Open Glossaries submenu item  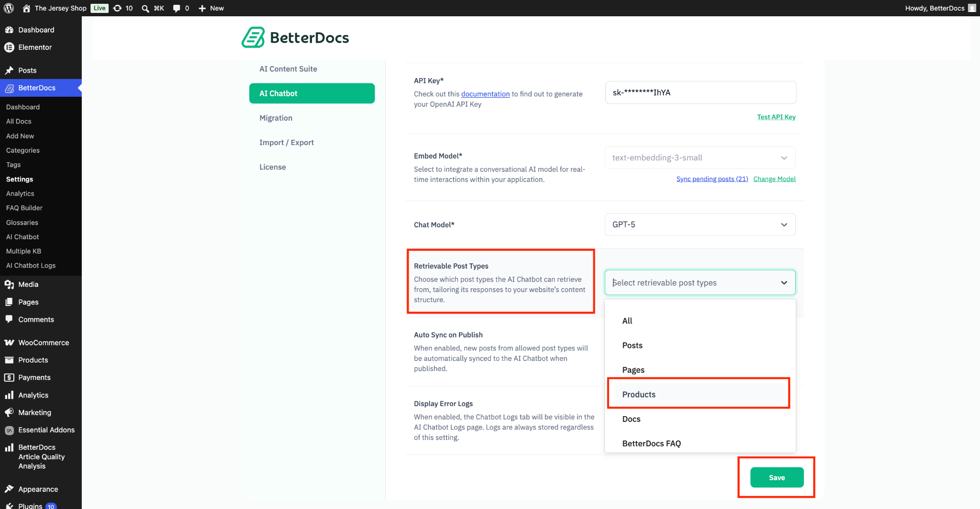(x=22, y=223)
